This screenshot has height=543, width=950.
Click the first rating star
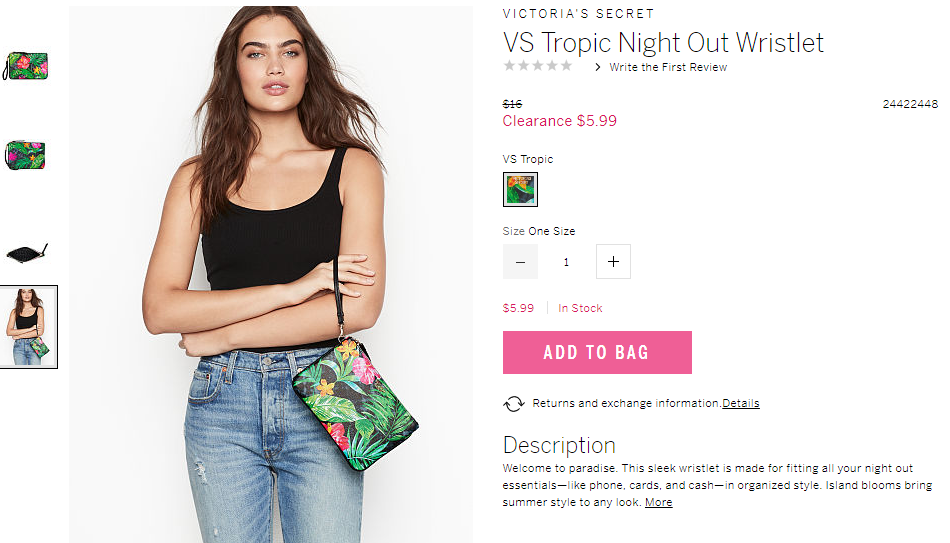510,65
